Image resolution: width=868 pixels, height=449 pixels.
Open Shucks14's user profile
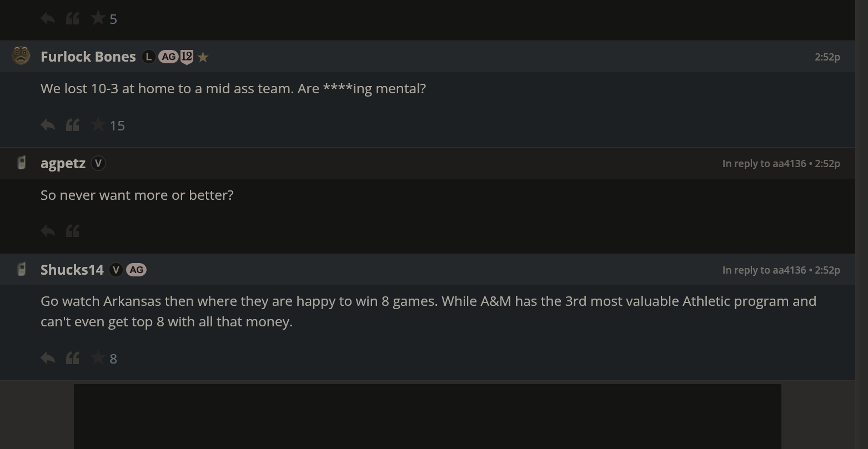coord(72,270)
